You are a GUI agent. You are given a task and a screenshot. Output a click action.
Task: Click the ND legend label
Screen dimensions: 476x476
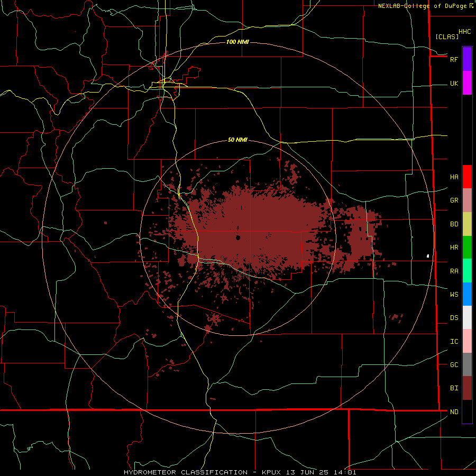(454, 412)
